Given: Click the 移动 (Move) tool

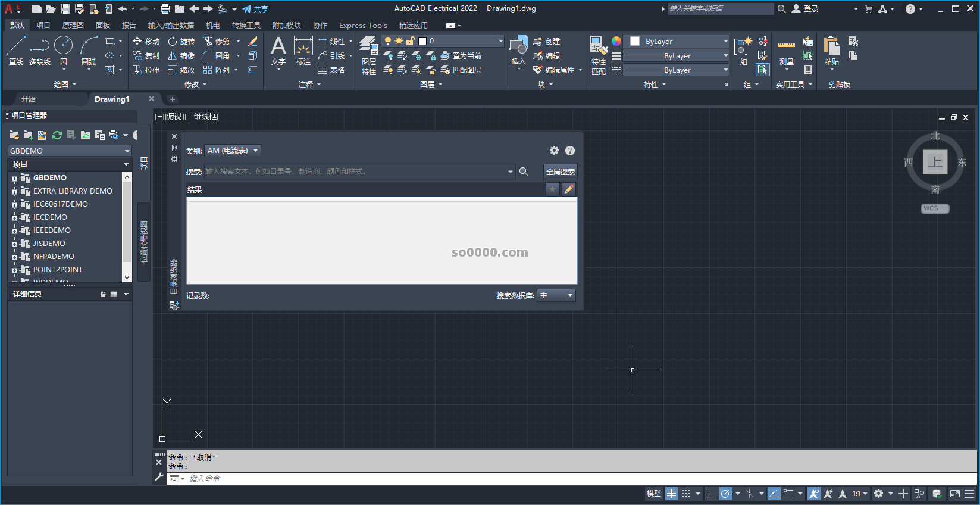Looking at the screenshot, I should pos(146,41).
